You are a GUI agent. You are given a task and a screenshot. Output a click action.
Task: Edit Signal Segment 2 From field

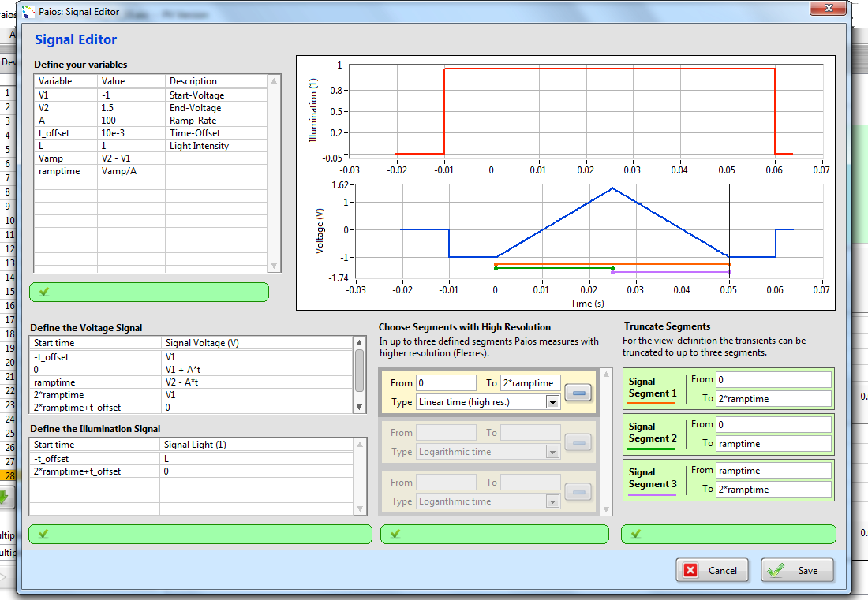coord(773,424)
